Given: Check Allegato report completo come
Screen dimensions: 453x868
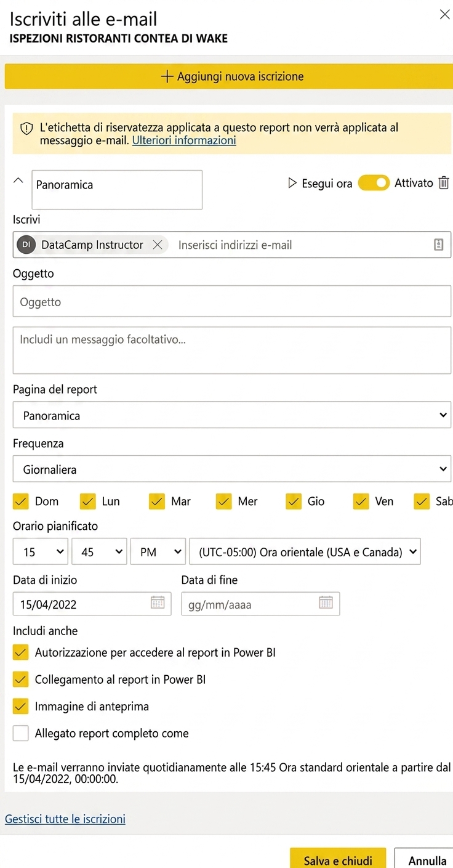Looking at the screenshot, I should (x=21, y=733).
